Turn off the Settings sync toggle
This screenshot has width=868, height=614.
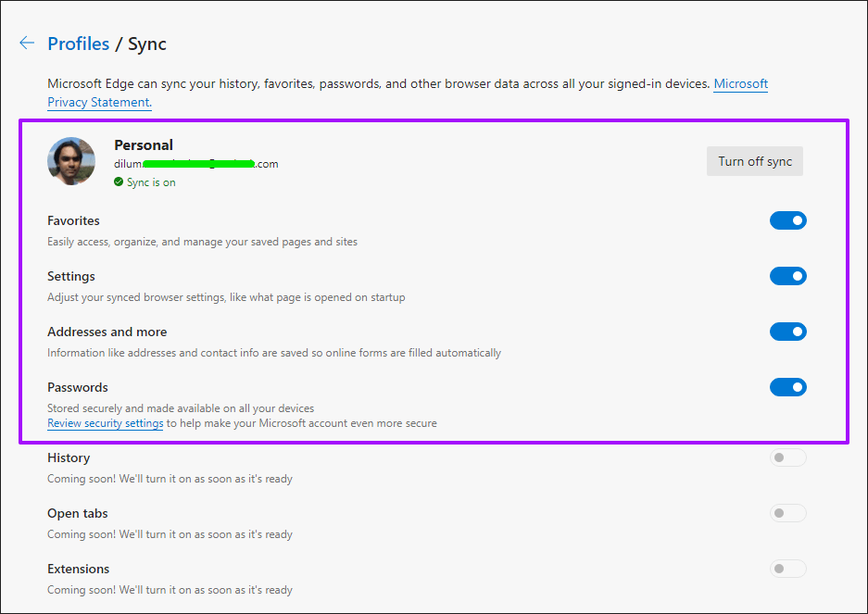pyautogui.click(x=787, y=276)
